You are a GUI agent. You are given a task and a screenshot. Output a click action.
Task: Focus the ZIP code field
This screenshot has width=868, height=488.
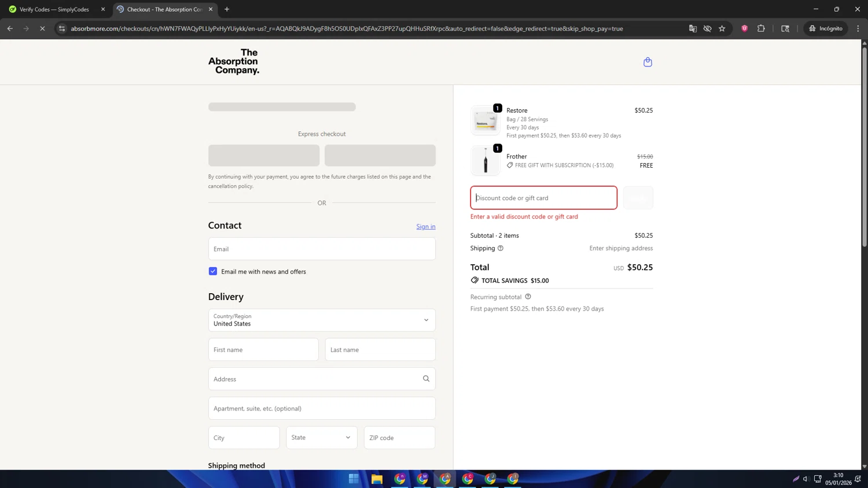click(x=400, y=438)
